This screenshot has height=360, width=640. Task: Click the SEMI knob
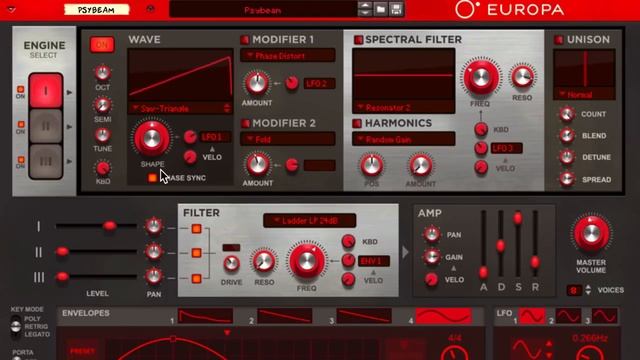pyautogui.click(x=102, y=105)
